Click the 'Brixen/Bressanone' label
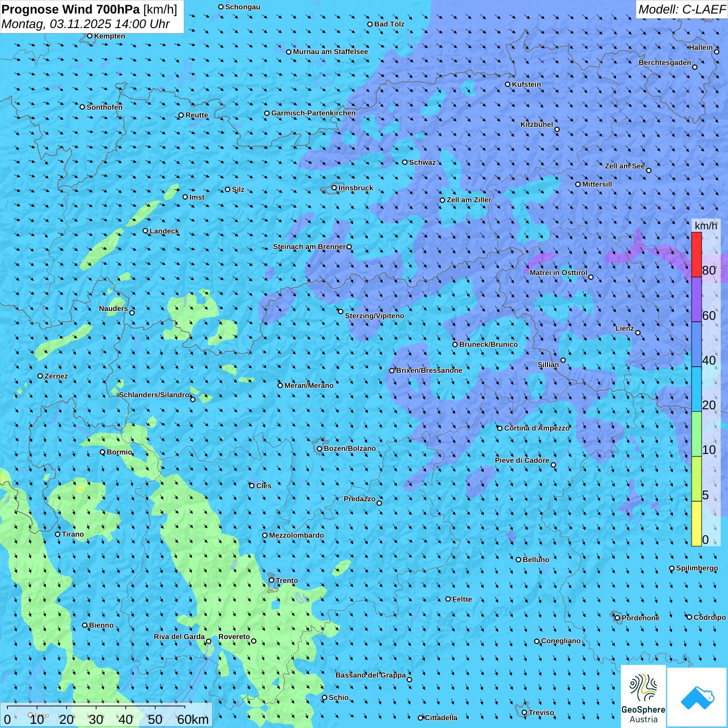The width and height of the screenshot is (728, 728). (430, 370)
